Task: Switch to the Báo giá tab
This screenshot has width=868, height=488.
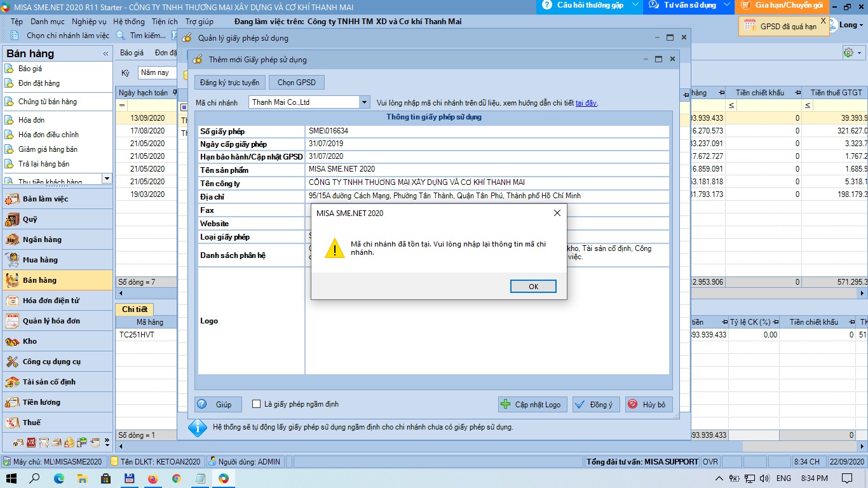Action: click(132, 53)
